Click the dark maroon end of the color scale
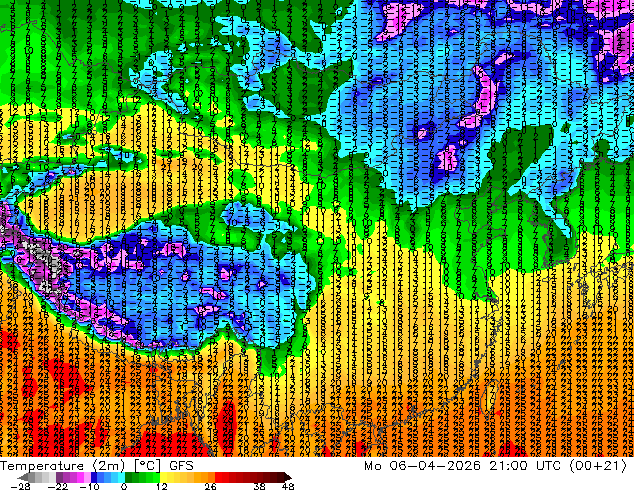634x490 pixels. (287, 477)
